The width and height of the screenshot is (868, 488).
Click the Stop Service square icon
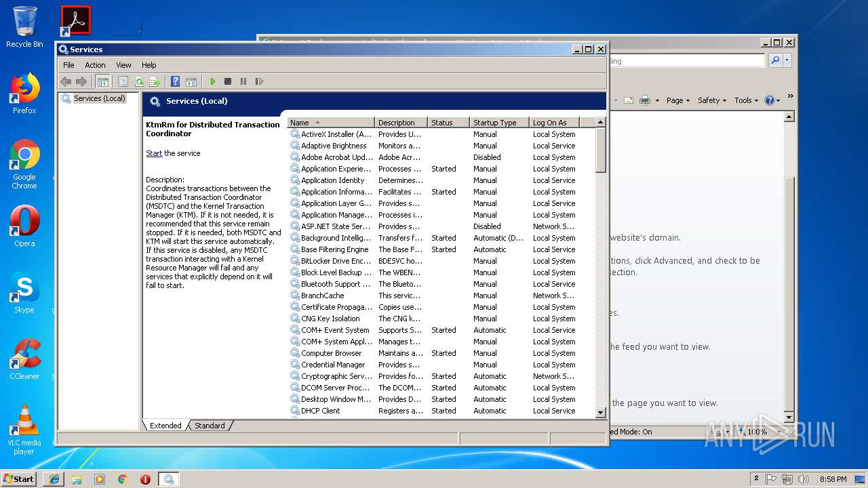(x=228, y=82)
